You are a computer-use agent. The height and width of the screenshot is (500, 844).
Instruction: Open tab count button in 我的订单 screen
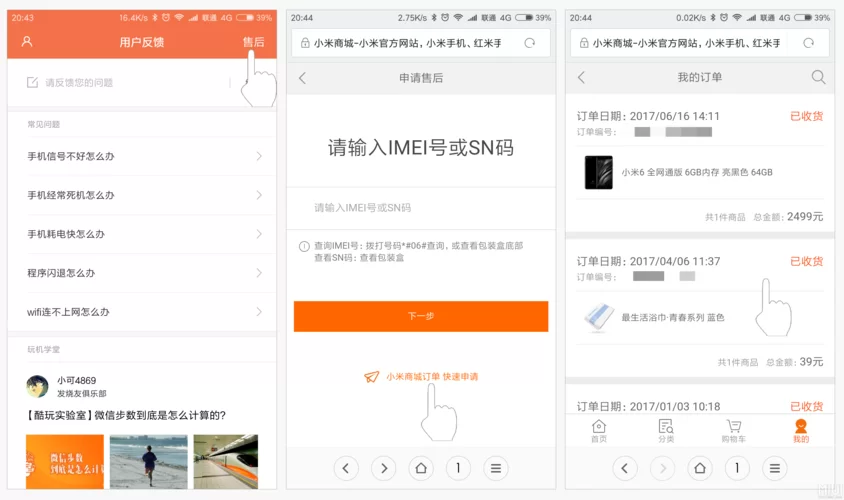point(737,468)
